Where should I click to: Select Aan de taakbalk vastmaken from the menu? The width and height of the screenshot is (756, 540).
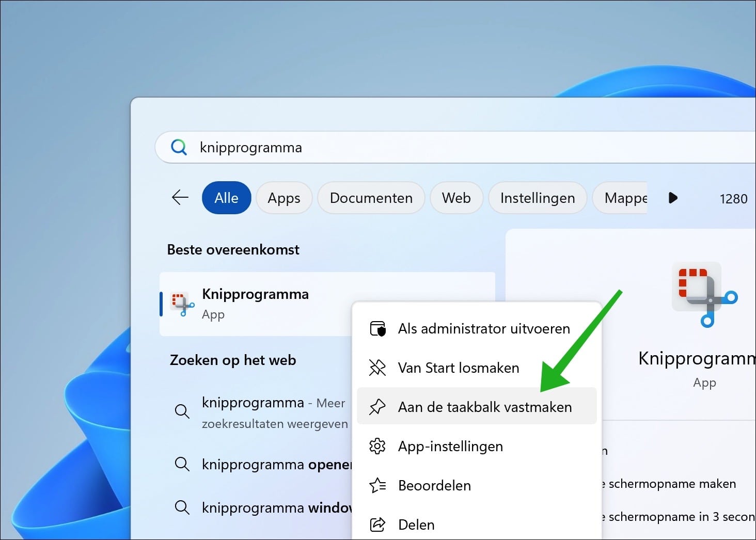(x=485, y=406)
